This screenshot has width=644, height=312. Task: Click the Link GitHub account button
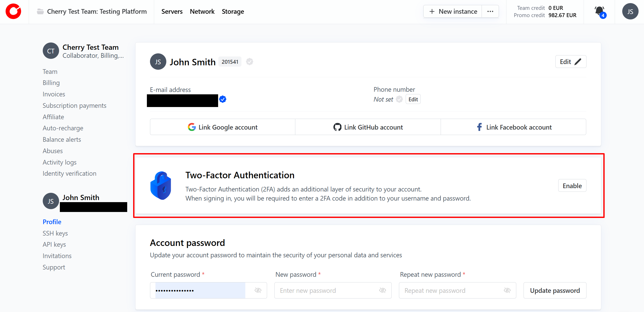tap(368, 127)
